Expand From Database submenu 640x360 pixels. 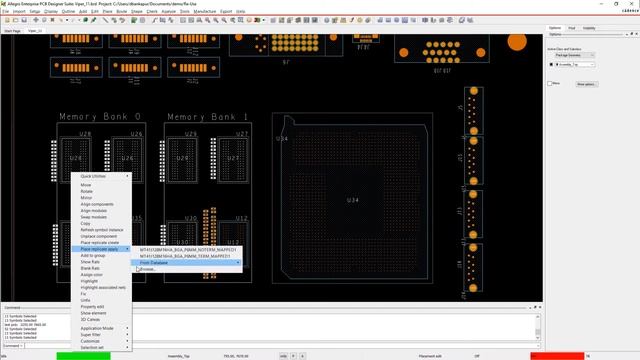[187, 262]
